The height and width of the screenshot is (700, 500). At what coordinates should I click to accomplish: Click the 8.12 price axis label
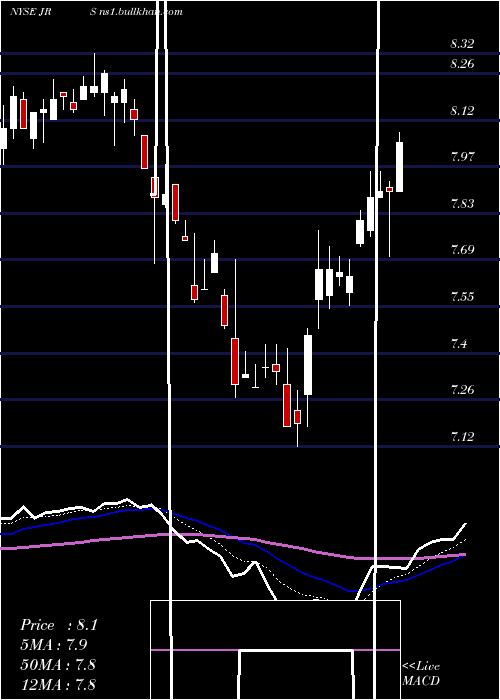[462, 111]
